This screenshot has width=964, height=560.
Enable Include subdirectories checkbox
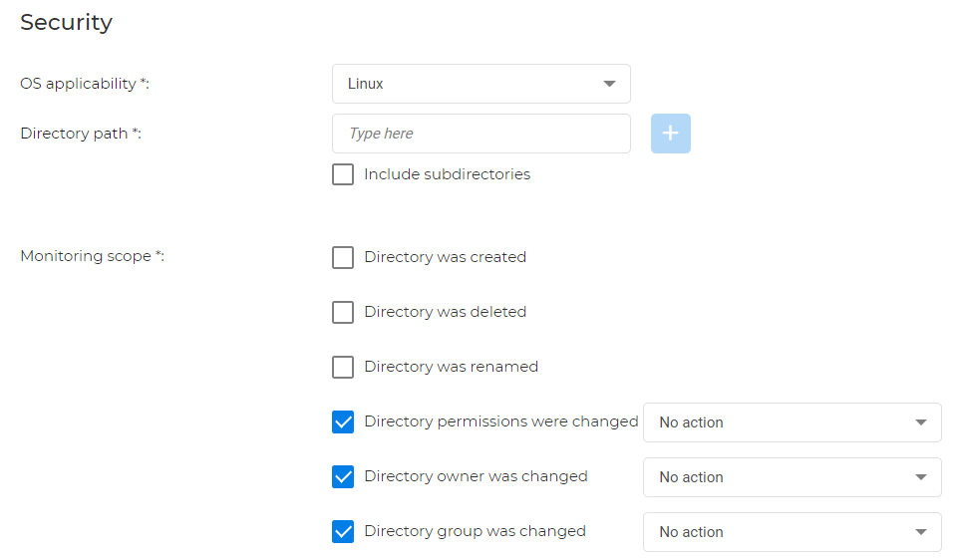coord(343,174)
